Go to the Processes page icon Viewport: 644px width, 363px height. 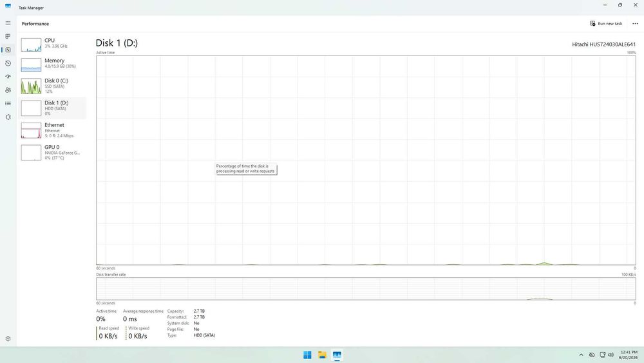click(8, 37)
